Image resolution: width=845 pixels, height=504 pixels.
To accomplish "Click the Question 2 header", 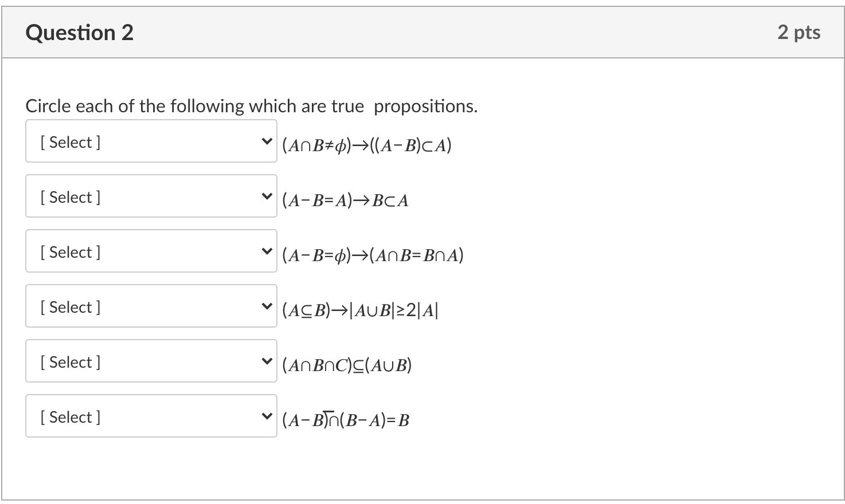I will [79, 33].
